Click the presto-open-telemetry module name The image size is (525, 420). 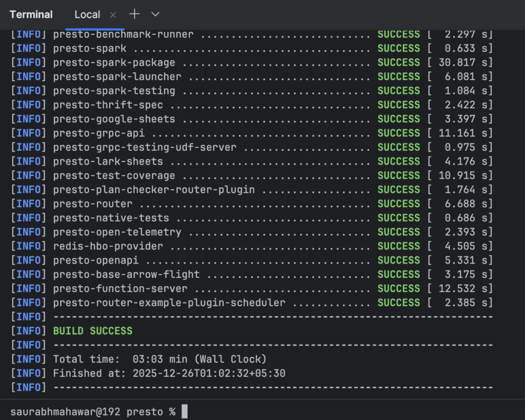click(117, 232)
